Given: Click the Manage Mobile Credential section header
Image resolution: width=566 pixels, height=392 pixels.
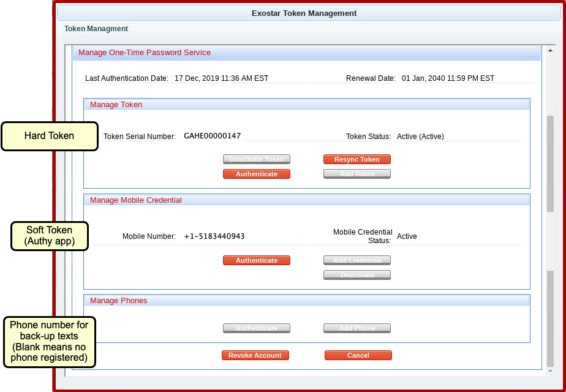Looking at the screenshot, I should pos(307,200).
